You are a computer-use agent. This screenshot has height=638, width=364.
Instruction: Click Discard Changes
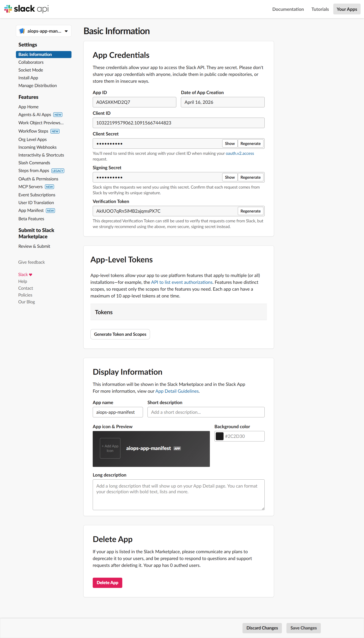(262, 628)
